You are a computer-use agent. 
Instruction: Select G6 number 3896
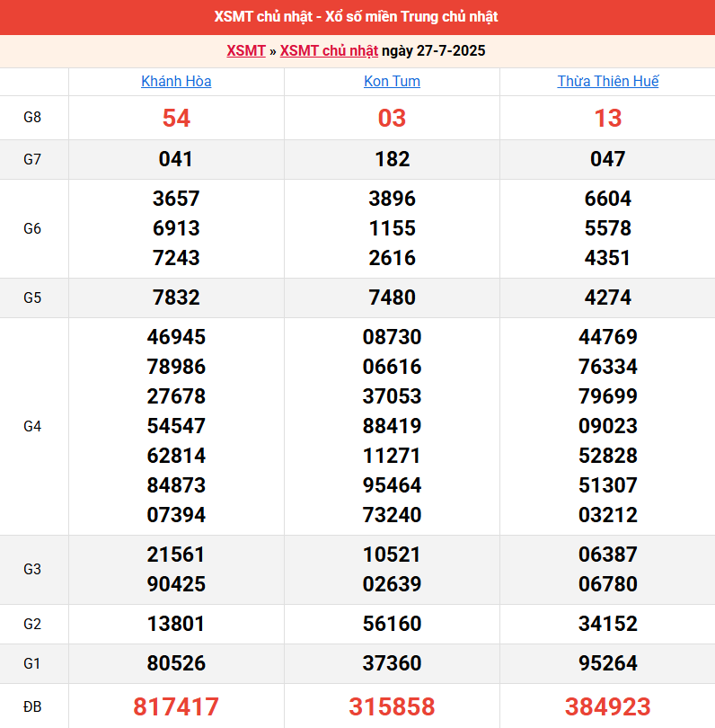[392, 199]
